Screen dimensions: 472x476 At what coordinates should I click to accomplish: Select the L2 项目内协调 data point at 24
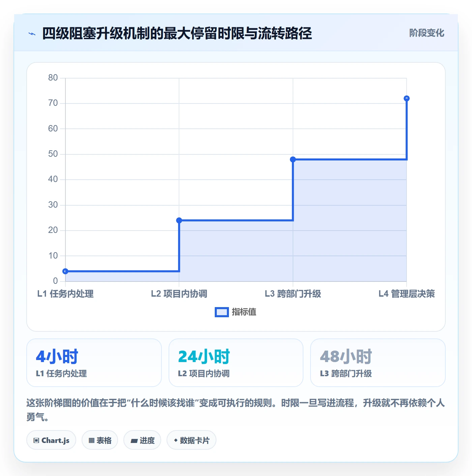pos(179,220)
